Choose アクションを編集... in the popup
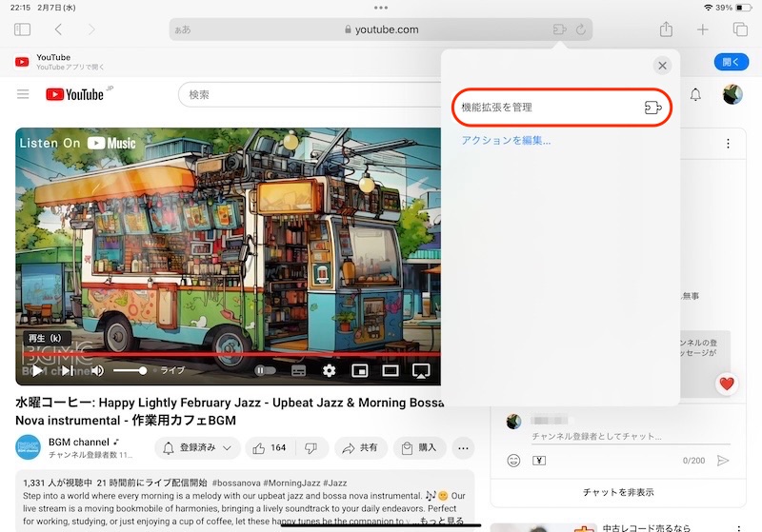Screen dimensions: 762x532 tap(506, 141)
